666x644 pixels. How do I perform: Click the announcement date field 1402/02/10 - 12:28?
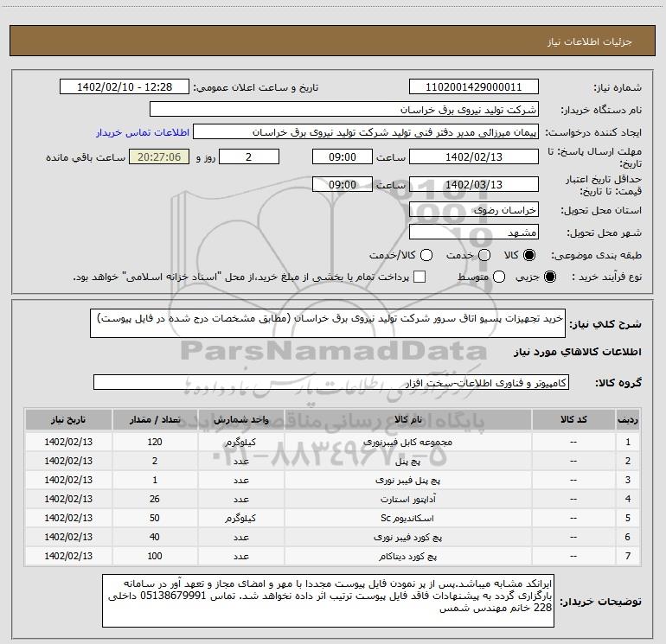pyautogui.click(x=125, y=87)
